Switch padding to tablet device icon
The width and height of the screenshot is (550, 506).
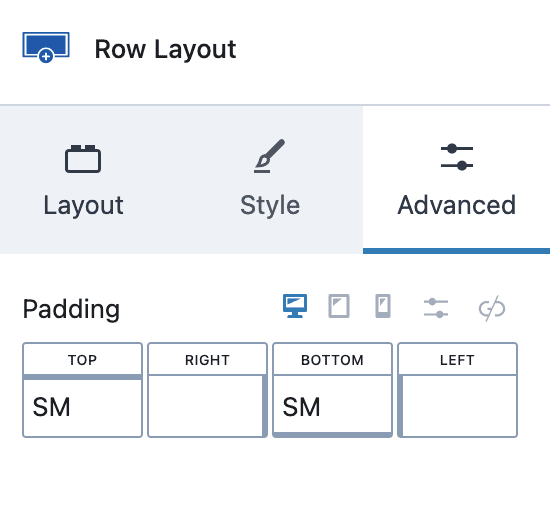coord(339,306)
